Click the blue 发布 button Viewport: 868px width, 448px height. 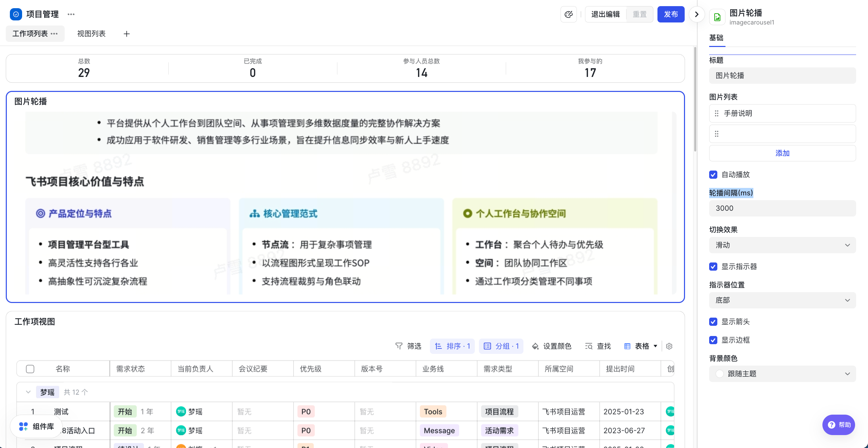click(671, 14)
